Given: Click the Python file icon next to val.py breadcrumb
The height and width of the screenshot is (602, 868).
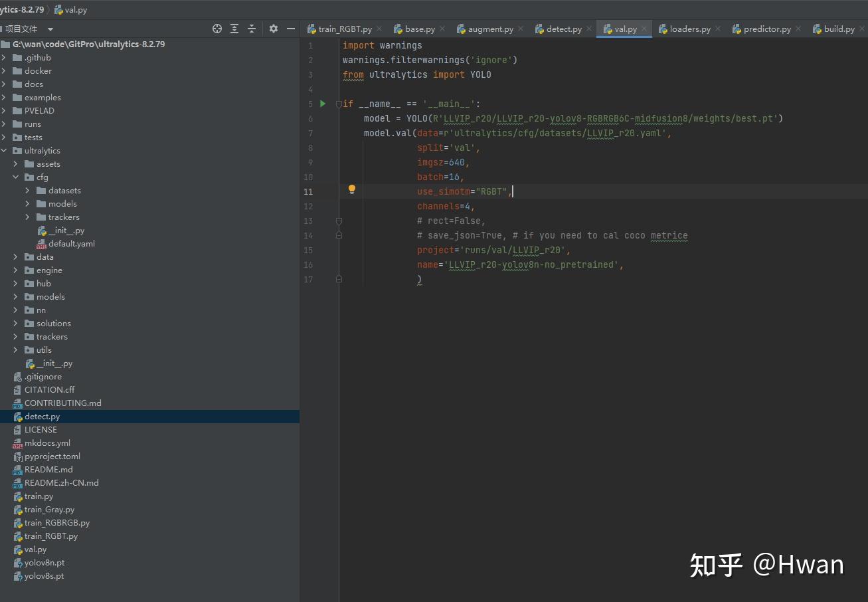Looking at the screenshot, I should (x=59, y=9).
